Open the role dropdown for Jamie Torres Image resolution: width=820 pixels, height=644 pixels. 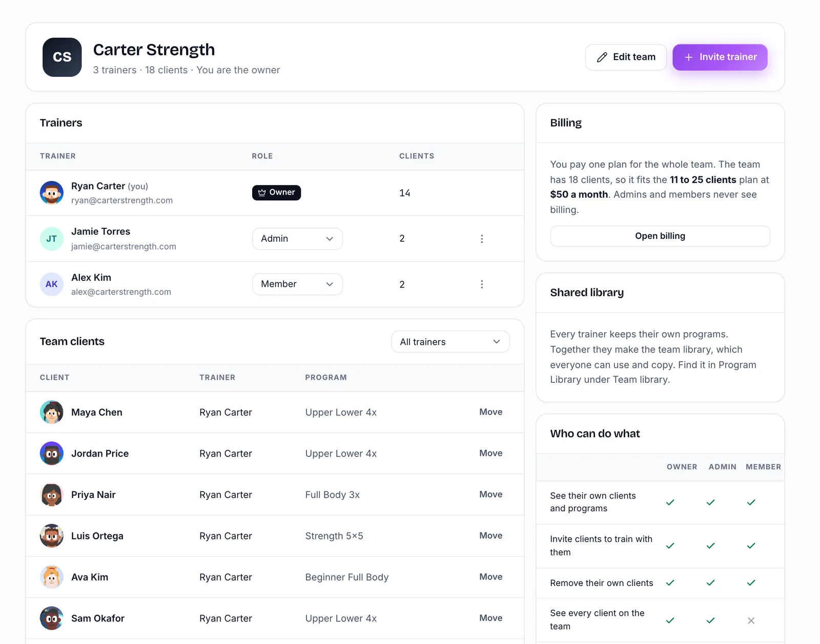click(297, 239)
